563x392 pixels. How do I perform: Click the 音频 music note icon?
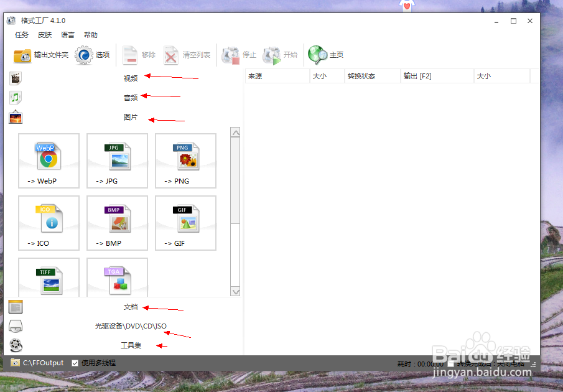(16, 98)
